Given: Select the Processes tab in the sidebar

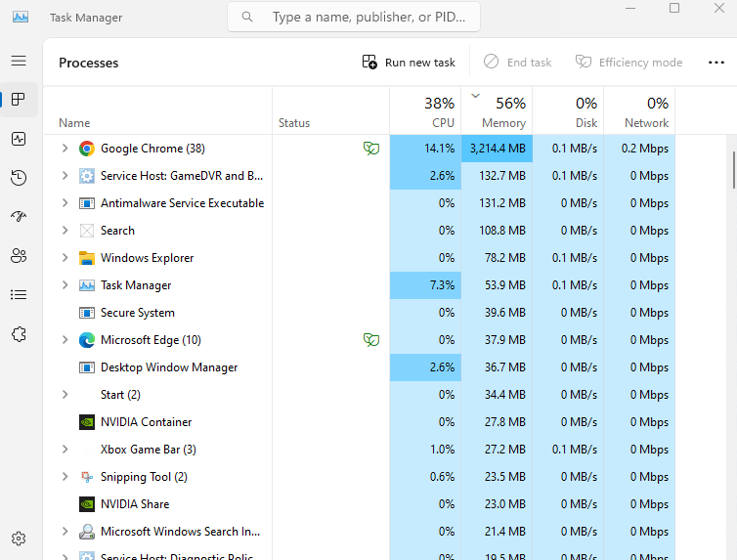Looking at the screenshot, I should coord(19,100).
